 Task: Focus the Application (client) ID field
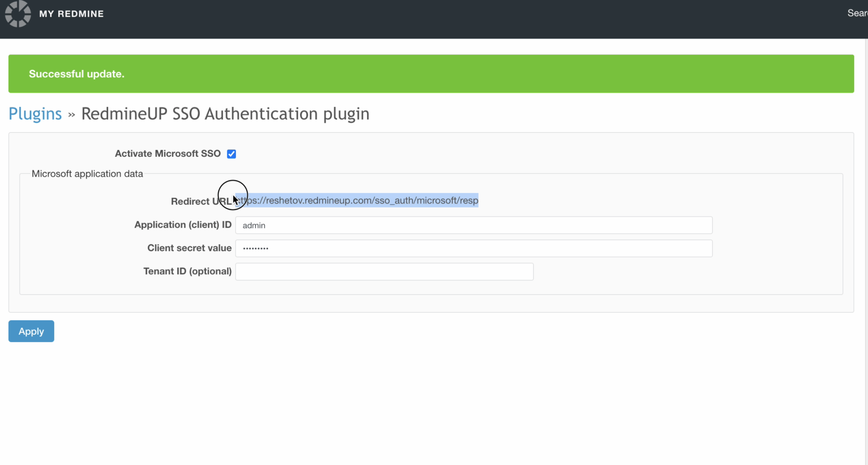(474, 226)
